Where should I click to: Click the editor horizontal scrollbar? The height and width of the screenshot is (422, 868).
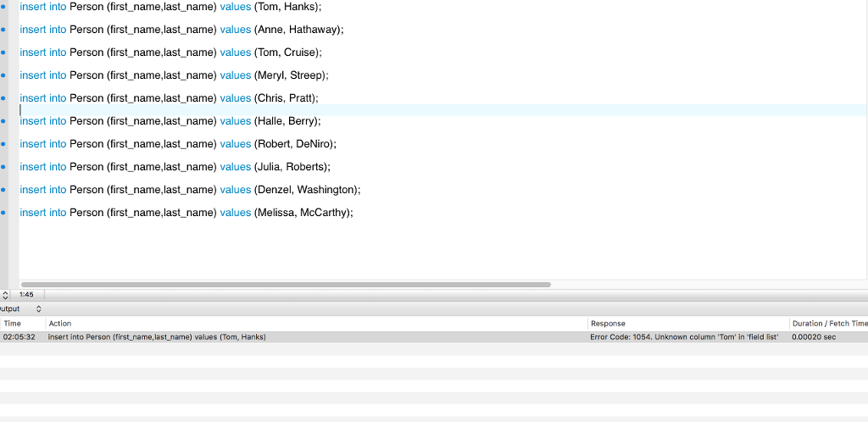(x=286, y=285)
